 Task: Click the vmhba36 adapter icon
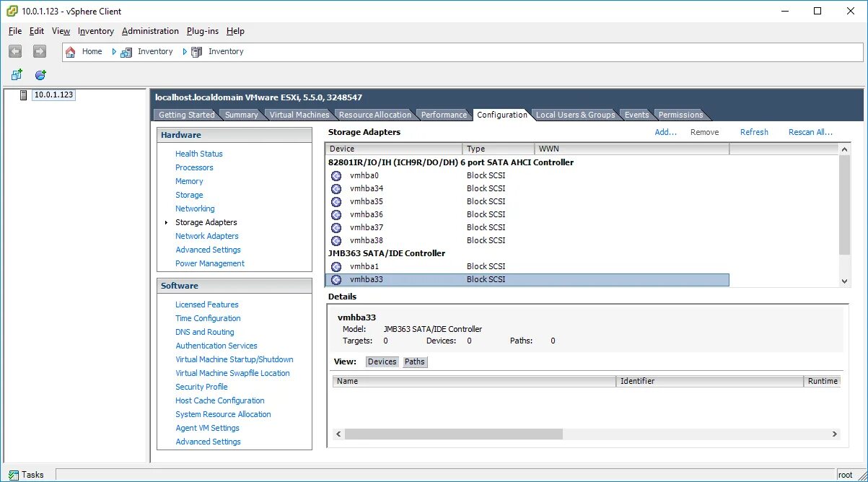click(336, 215)
